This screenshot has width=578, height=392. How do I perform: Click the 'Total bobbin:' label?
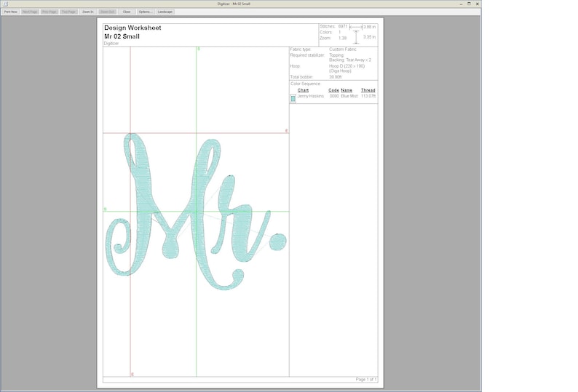click(301, 77)
